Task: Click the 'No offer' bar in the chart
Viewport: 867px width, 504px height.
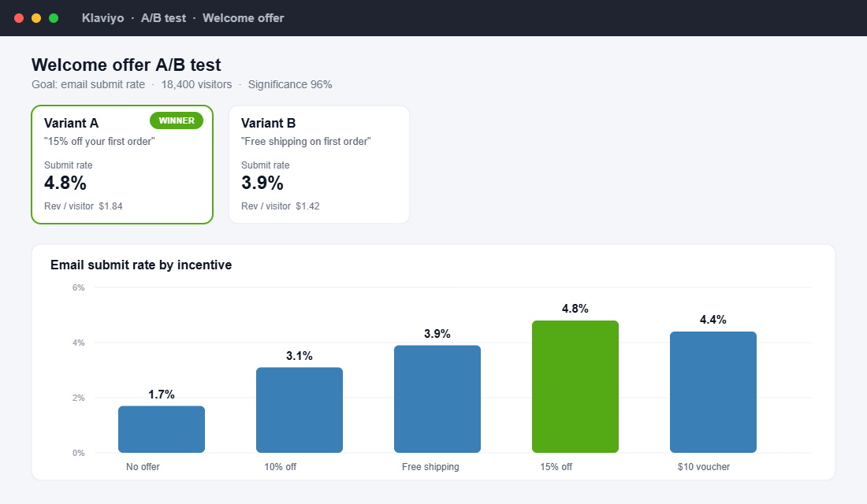Action: click(162, 429)
